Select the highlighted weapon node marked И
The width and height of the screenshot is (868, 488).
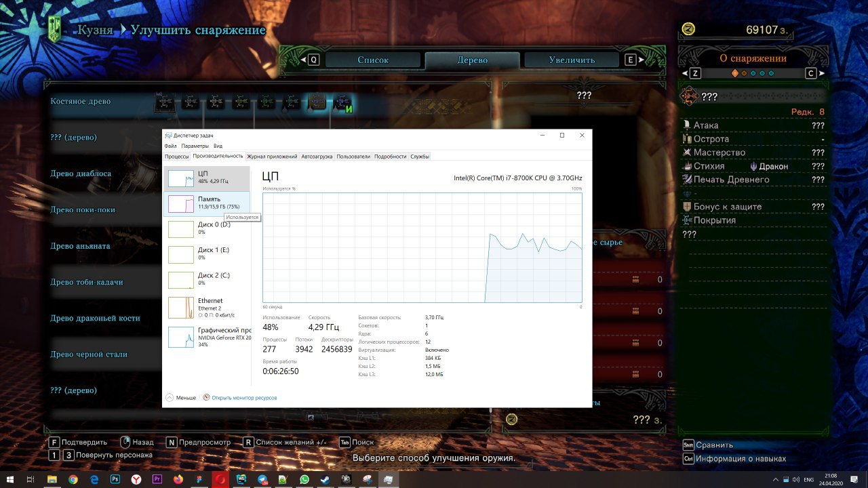(x=342, y=102)
